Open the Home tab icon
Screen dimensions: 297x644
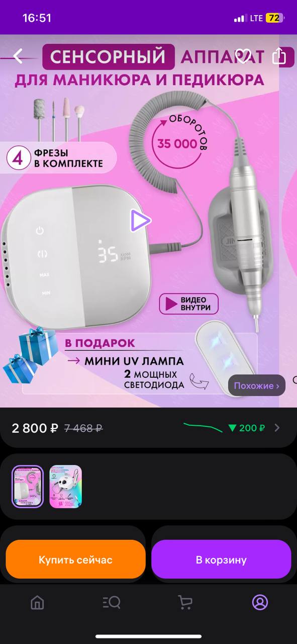[x=37, y=602]
